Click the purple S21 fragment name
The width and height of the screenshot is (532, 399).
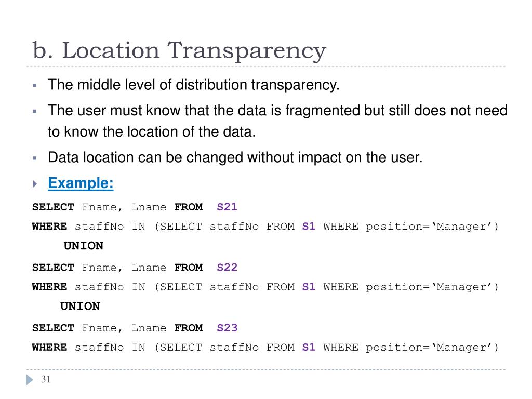[227, 207]
